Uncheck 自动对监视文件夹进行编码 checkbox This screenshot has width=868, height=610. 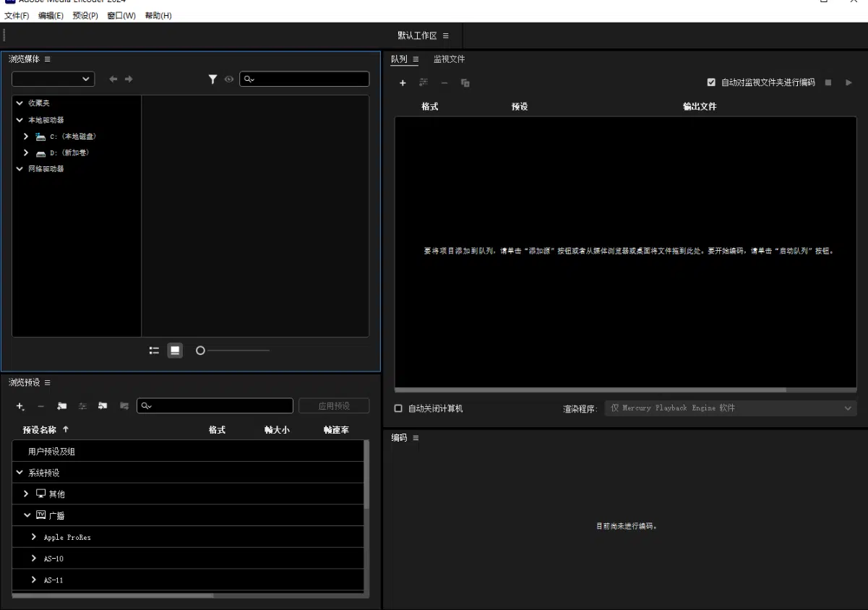(711, 82)
